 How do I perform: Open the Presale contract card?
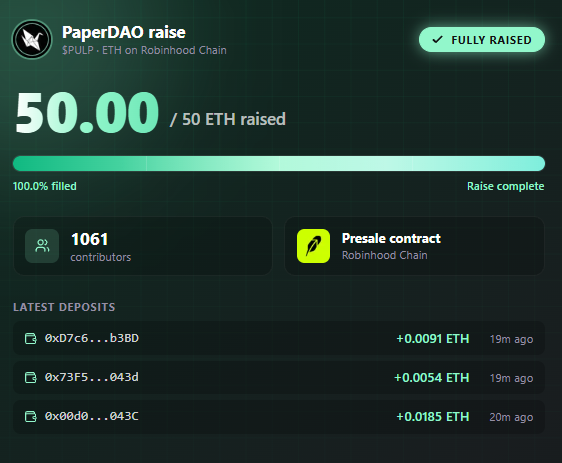(414, 246)
